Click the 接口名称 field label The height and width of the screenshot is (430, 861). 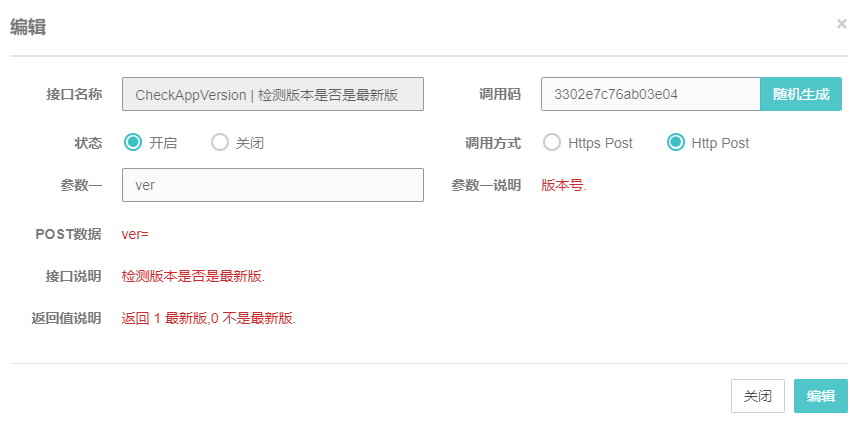click(x=74, y=94)
